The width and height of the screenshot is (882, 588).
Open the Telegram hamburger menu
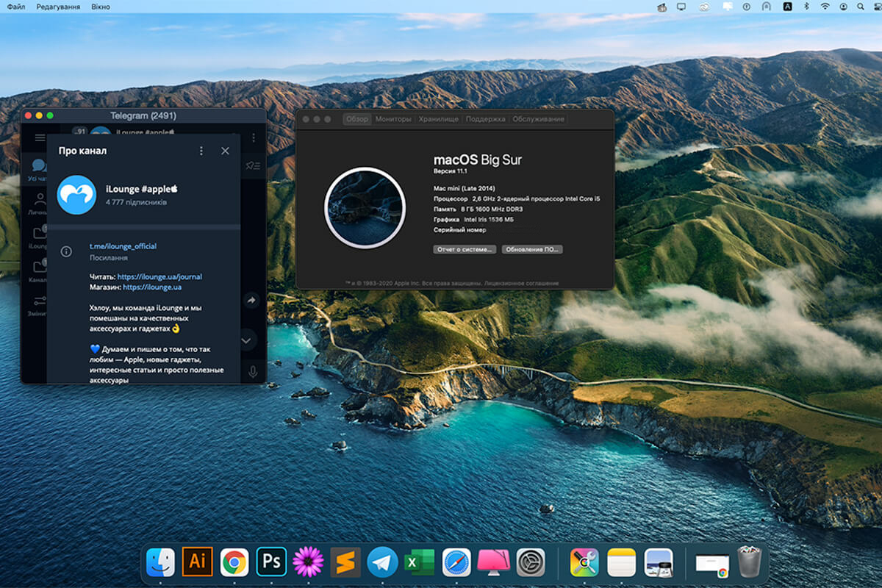click(x=40, y=137)
